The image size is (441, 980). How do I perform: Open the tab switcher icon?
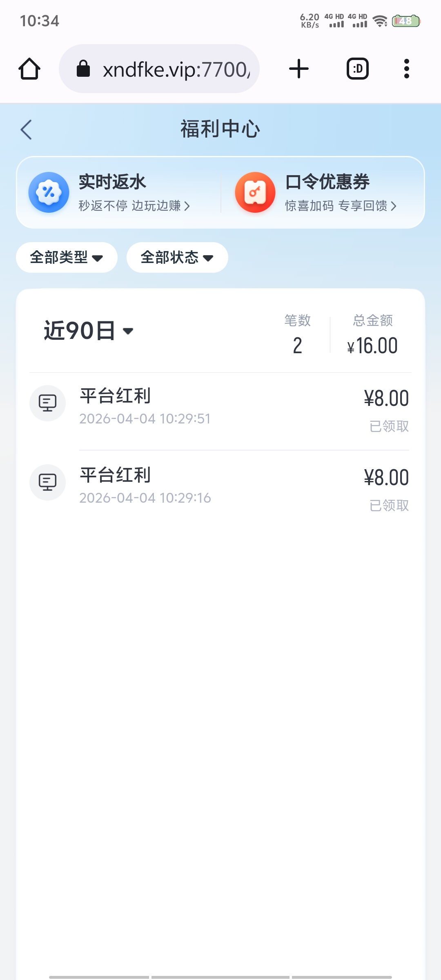pyautogui.click(x=358, y=69)
